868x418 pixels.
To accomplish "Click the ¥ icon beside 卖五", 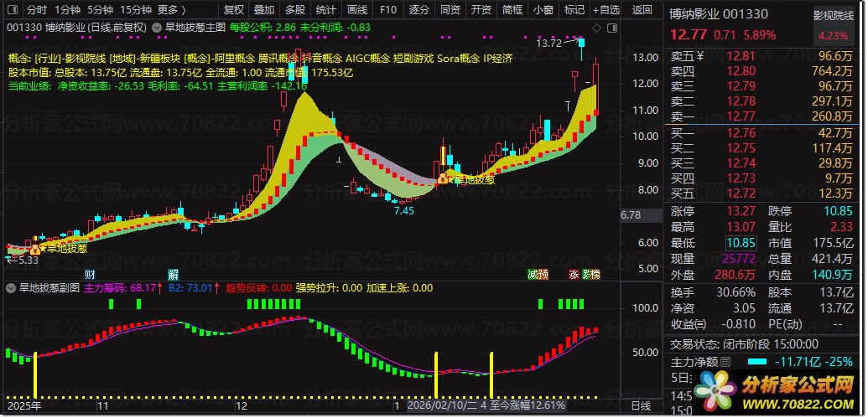I will [x=700, y=55].
